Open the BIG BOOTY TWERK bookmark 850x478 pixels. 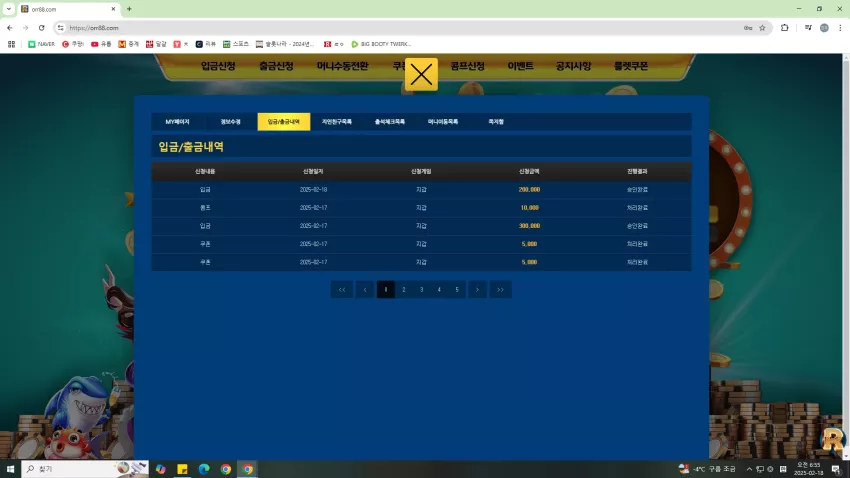(381, 44)
